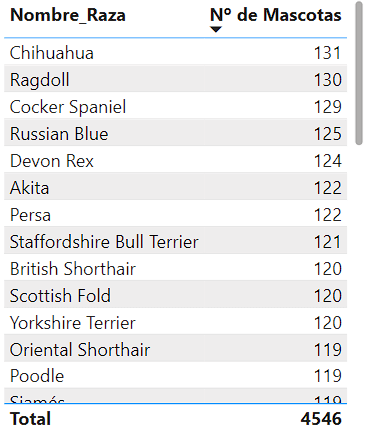The height and width of the screenshot is (433, 369).
Task: Click the British Shorthair entry
Action: [73, 269]
